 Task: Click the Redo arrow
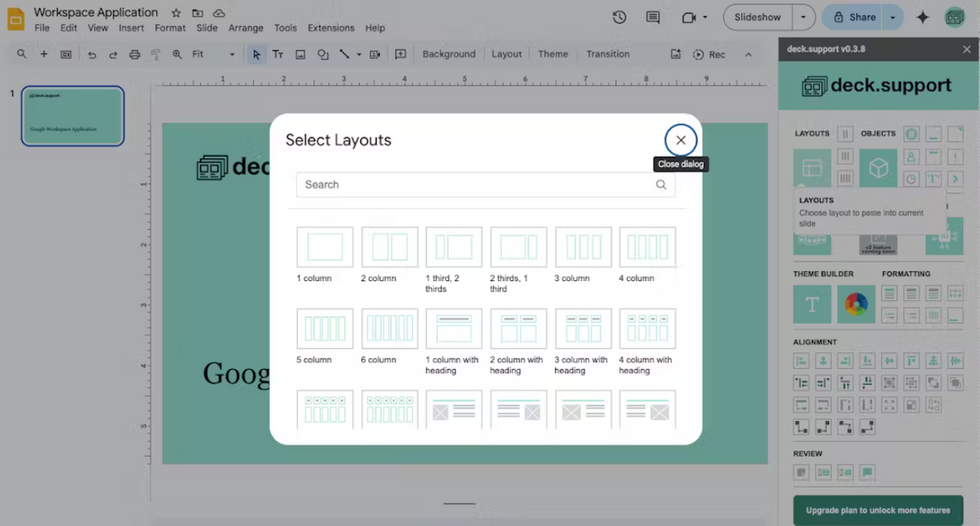[113, 54]
